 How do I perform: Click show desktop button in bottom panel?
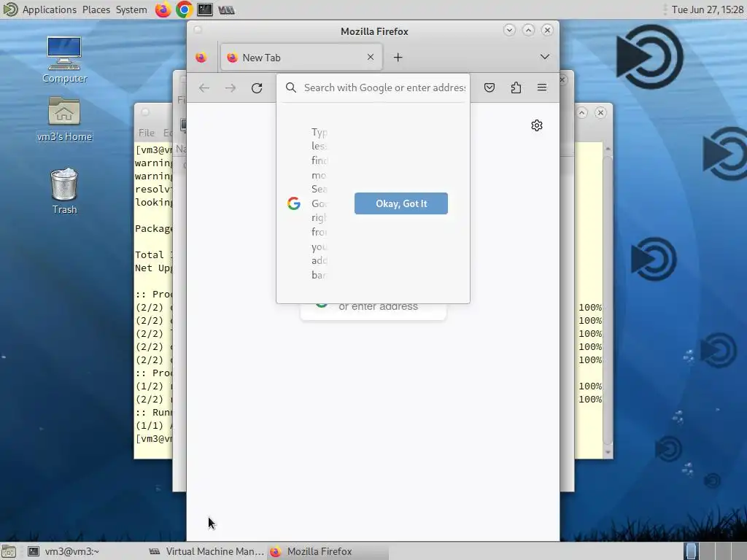click(9, 551)
